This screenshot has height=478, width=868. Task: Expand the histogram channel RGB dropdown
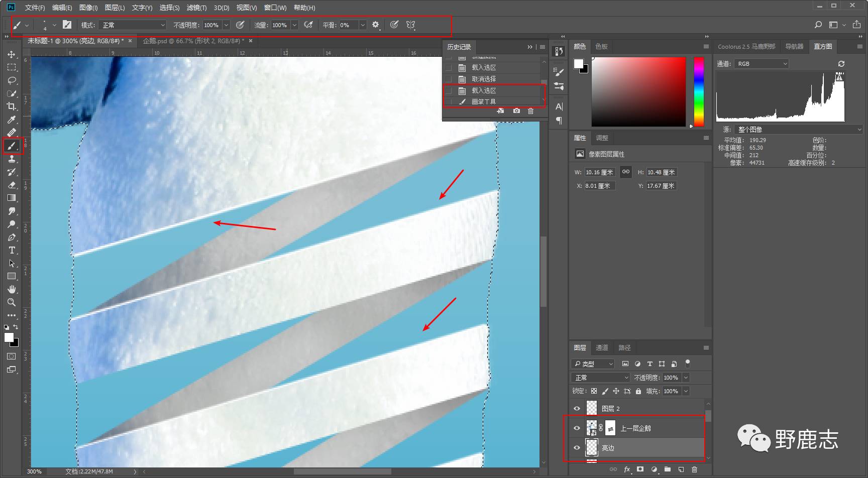[x=762, y=64]
